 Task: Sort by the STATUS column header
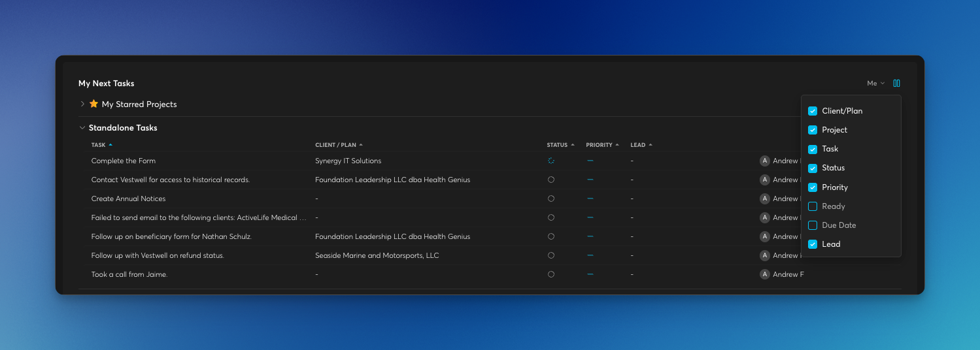pyautogui.click(x=561, y=145)
